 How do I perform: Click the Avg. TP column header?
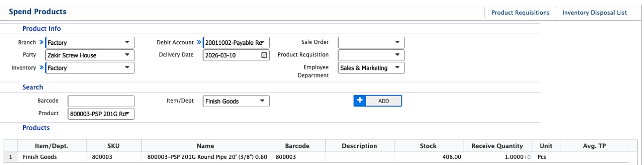coord(594,146)
